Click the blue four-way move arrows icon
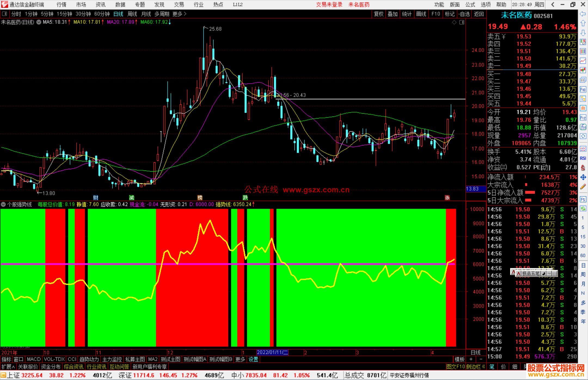The image size is (588, 380). 583,177
